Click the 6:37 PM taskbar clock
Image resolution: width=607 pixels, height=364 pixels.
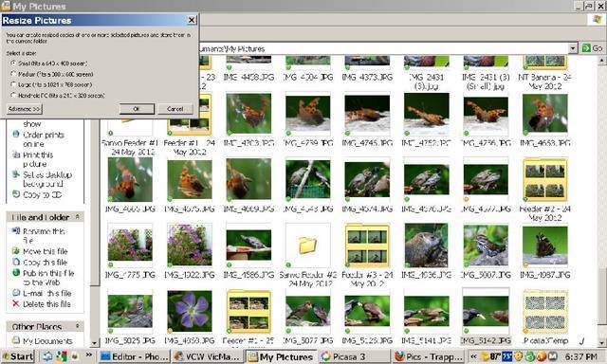[x=581, y=356]
